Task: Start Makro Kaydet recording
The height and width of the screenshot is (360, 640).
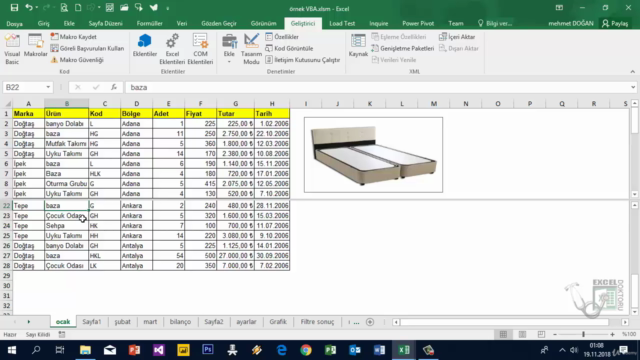Action: 74,37
